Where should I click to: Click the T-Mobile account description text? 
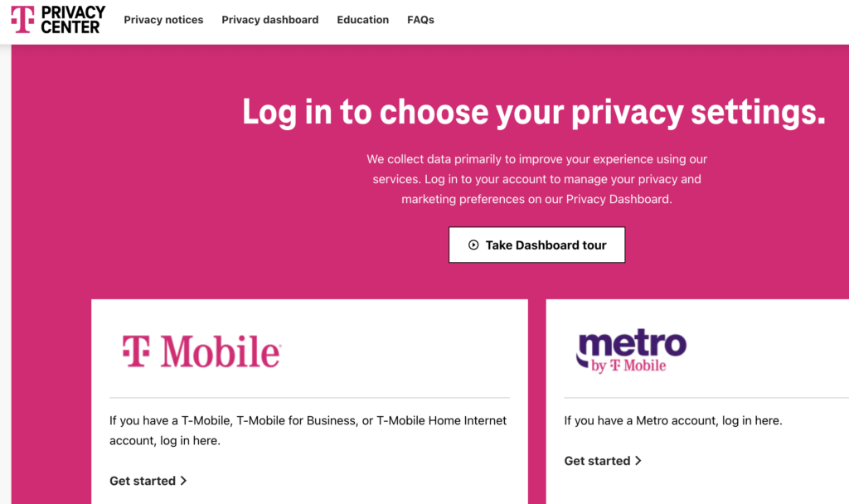click(308, 430)
